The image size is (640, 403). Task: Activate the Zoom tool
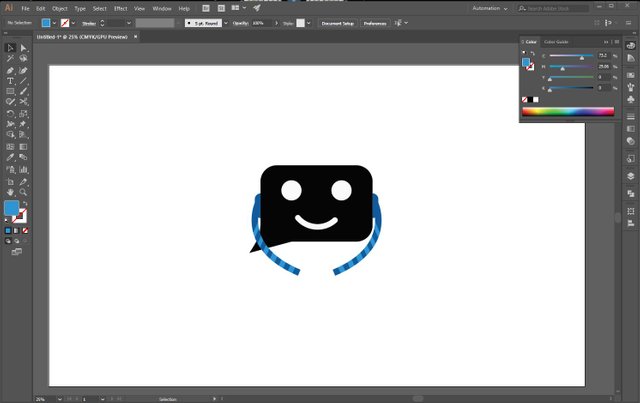click(23, 192)
